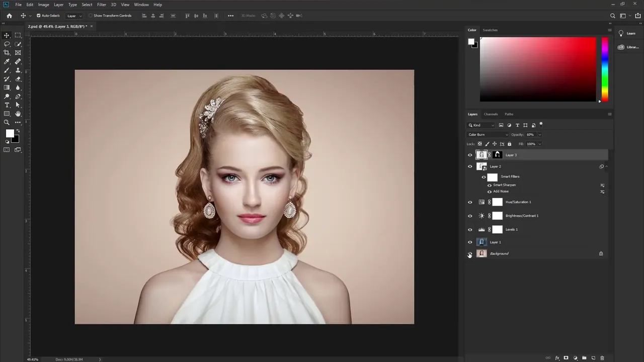Hide the Brightness/Contrast 1 adjustment layer
Viewport: 644px width, 362px height.
tap(470, 216)
